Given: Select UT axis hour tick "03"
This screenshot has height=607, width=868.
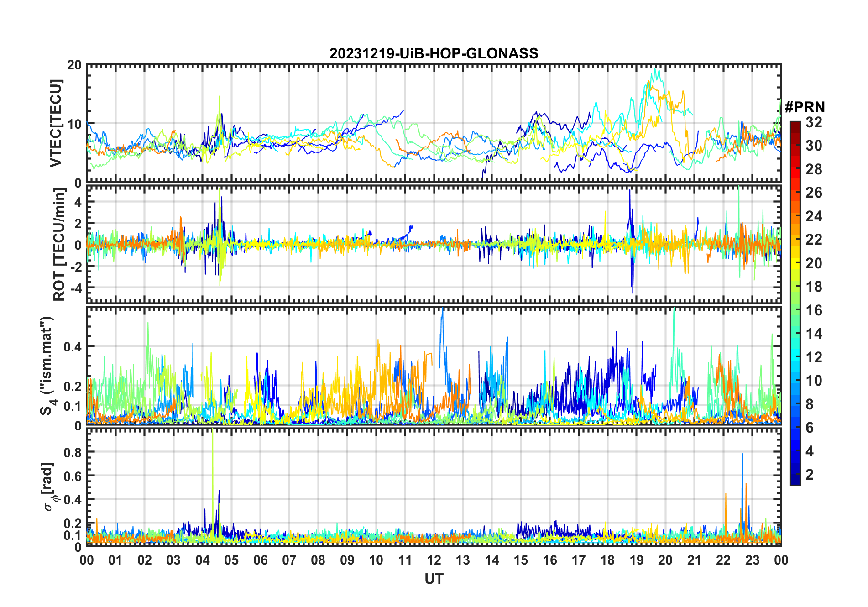Looking at the screenshot, I should (173, 560).
